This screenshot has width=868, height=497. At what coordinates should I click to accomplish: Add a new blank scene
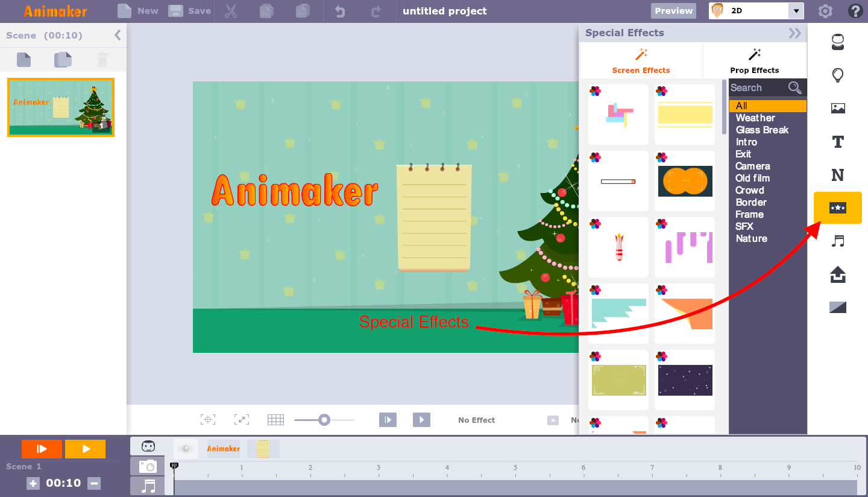[x=24, y=60]
